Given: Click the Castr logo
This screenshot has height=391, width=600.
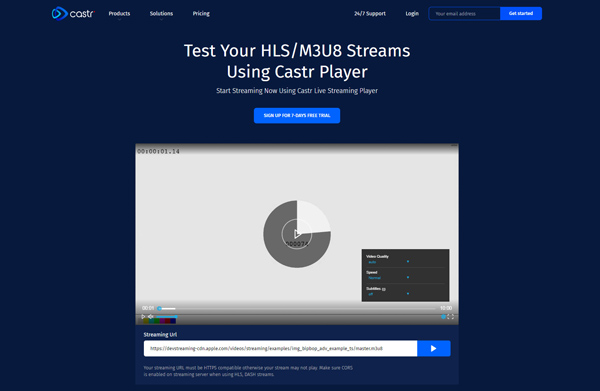Looking at the screenshot, I should [x=73, y=13].
